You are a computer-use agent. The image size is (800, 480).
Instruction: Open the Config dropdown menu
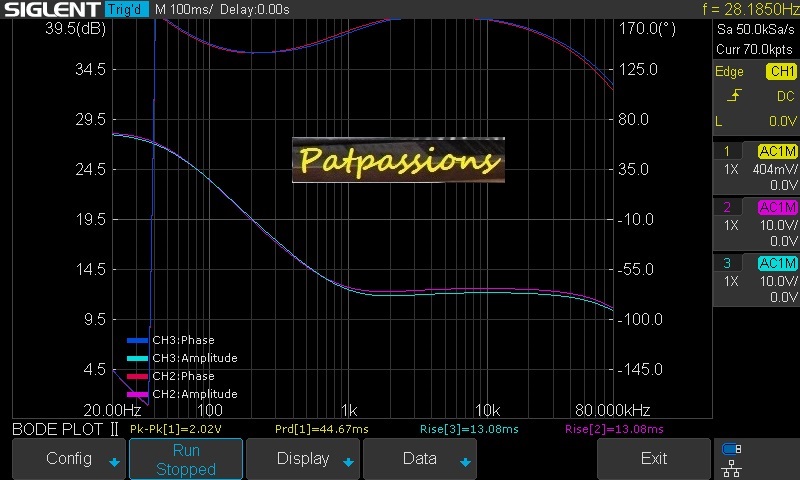69,459
